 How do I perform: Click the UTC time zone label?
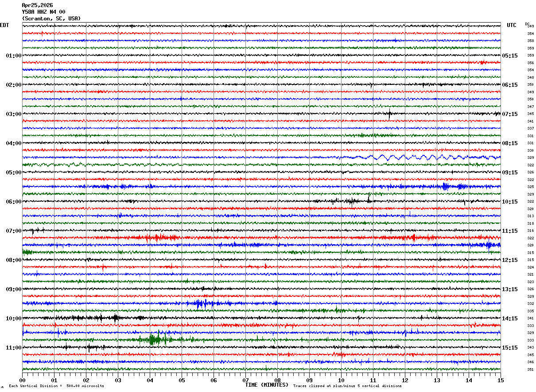[512, 25]
